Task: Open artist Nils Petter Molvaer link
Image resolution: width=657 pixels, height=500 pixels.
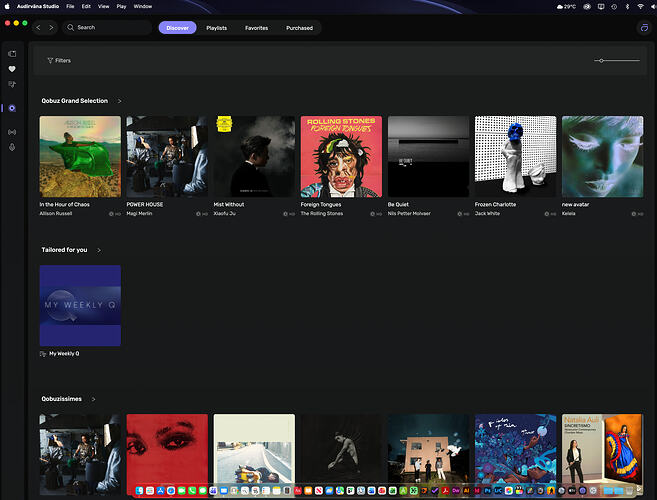Action: pyautogui.click(x=409, y=213)
